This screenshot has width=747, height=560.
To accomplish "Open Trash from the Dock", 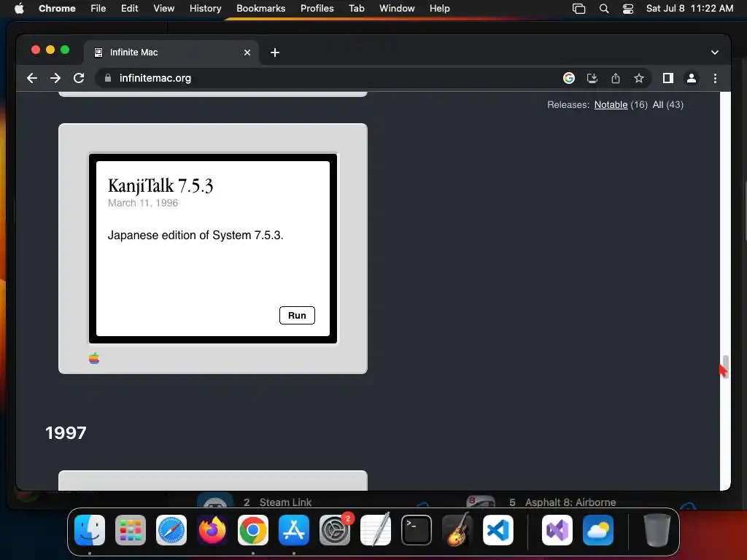I will tap(657, 530).
